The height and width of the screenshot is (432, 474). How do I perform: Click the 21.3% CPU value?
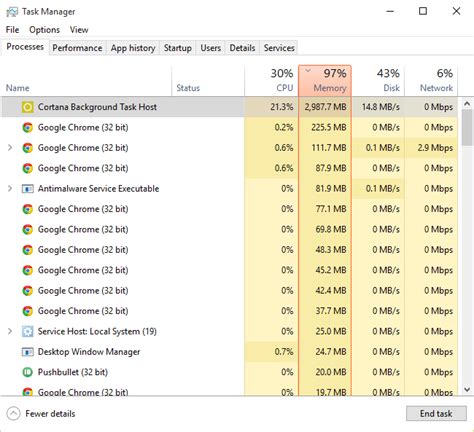tap(282, 107)
